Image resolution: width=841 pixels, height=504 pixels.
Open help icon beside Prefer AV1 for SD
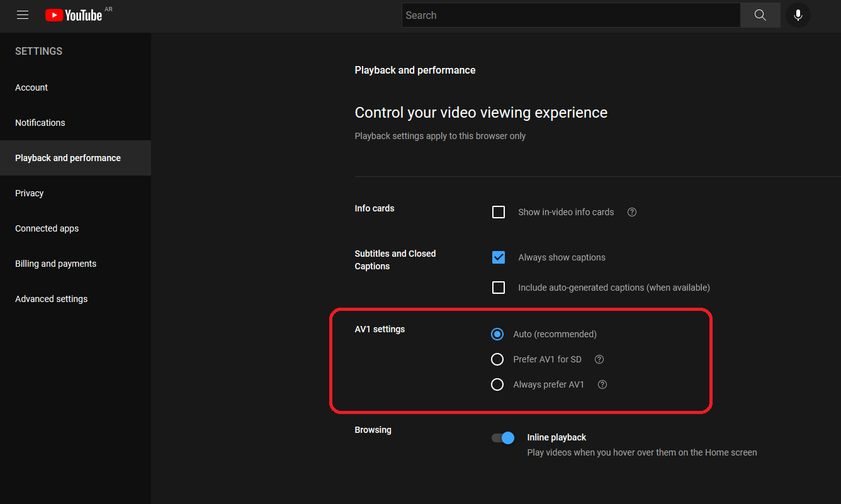[x=599, y=359]
